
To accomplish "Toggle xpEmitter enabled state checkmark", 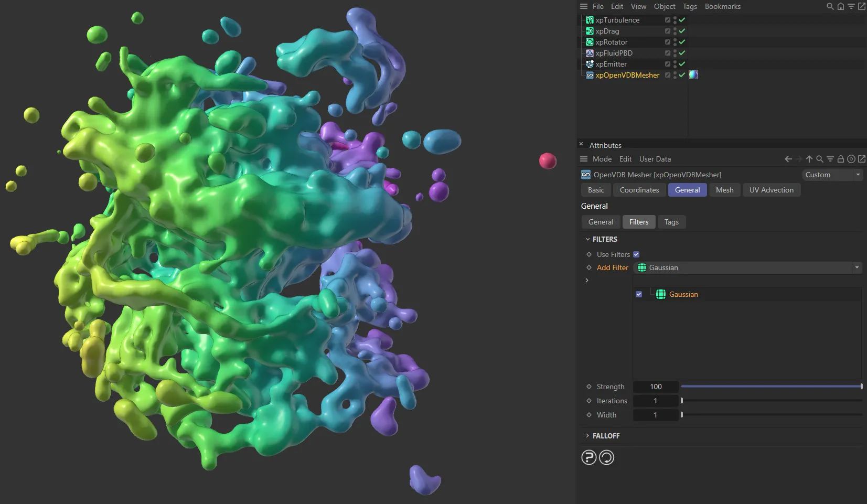I will 681,64.
